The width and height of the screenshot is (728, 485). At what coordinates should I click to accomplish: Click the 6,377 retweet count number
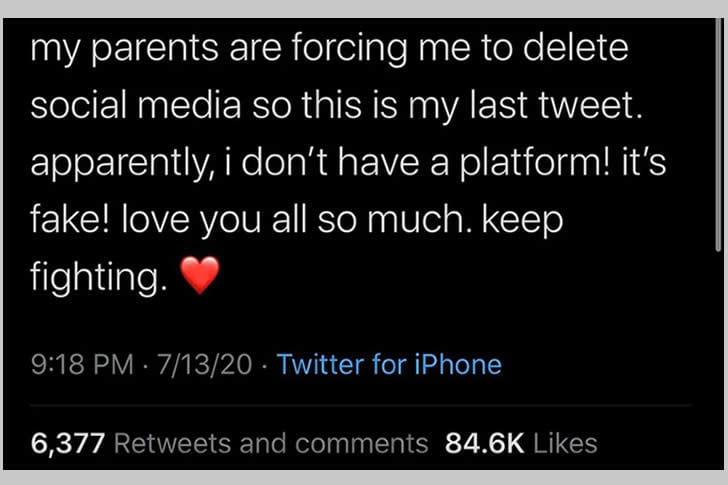(68, 443)
